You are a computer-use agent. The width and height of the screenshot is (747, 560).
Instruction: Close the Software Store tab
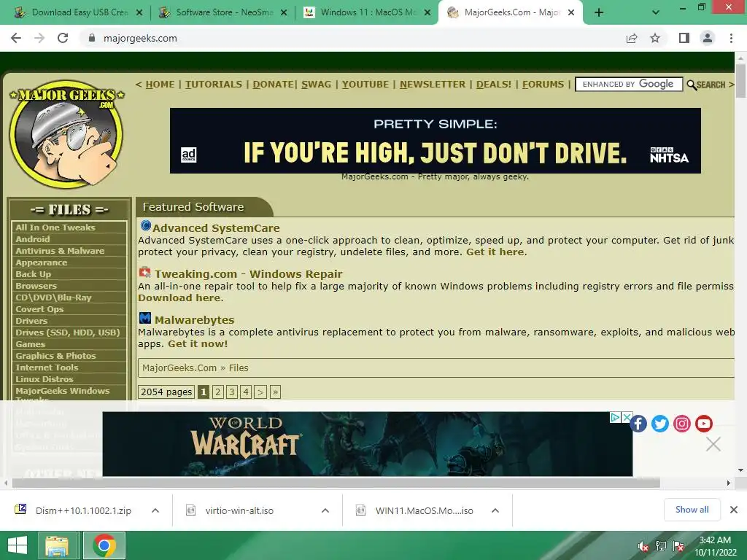click(x=284, y=13)
